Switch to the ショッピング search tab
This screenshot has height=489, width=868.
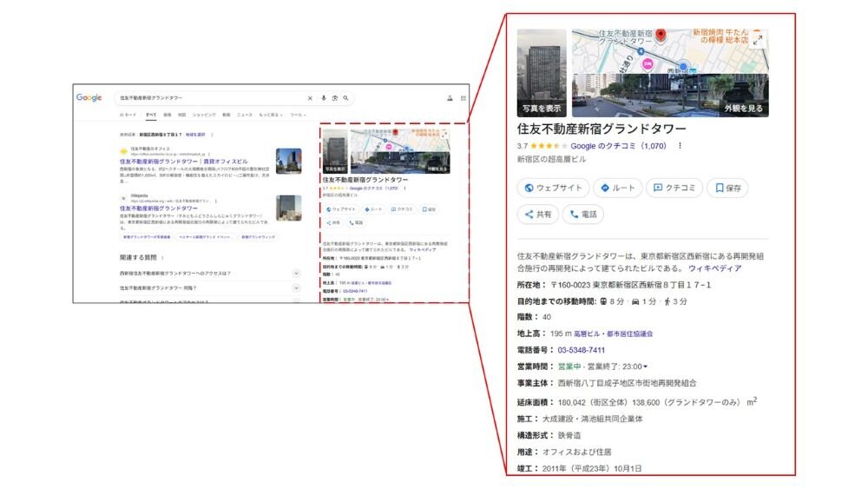(x=204, y=115)
